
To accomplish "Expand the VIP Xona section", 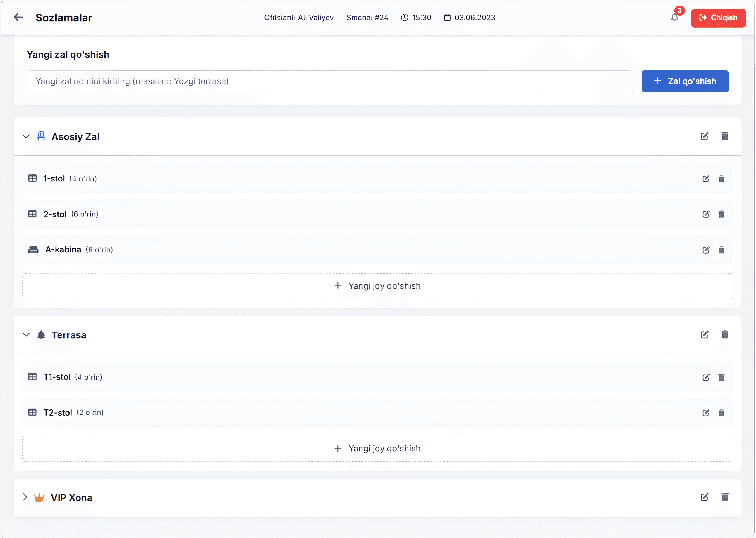I will click(25, 497).
